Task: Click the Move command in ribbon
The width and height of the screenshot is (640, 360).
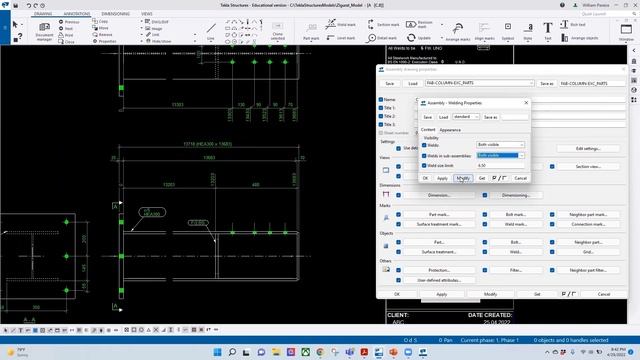Action: [x=100, y=28]
